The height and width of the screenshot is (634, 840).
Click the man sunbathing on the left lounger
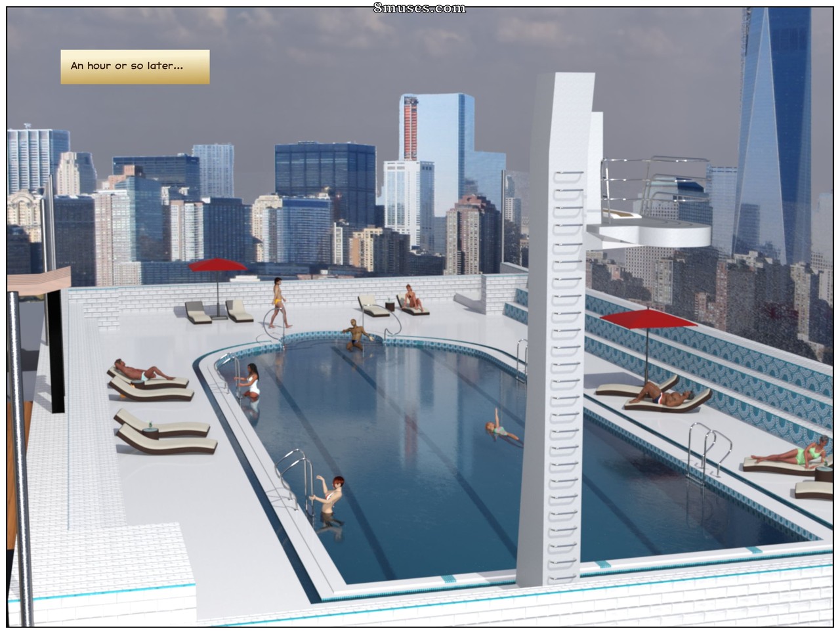pos(140,371)
